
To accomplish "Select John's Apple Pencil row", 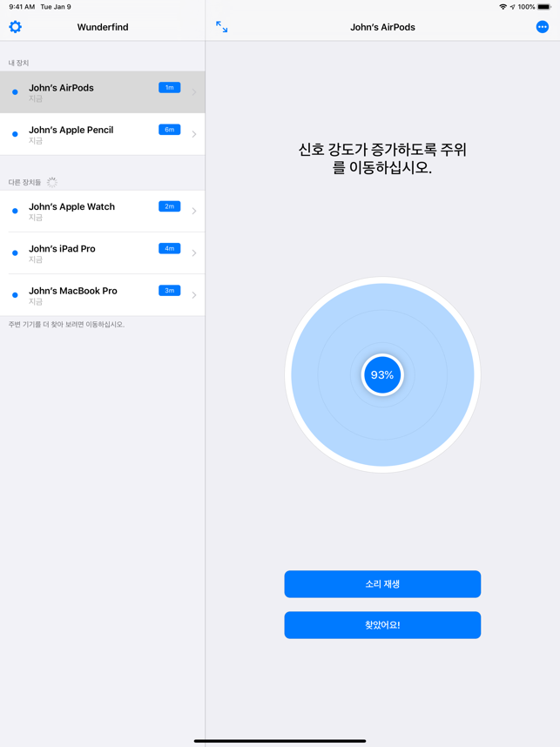I will point(103,134).
